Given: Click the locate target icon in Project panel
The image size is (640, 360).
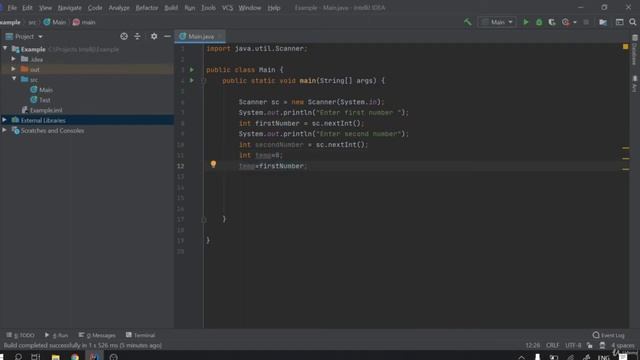Looking at the screenshot, I should coord(124,36).
